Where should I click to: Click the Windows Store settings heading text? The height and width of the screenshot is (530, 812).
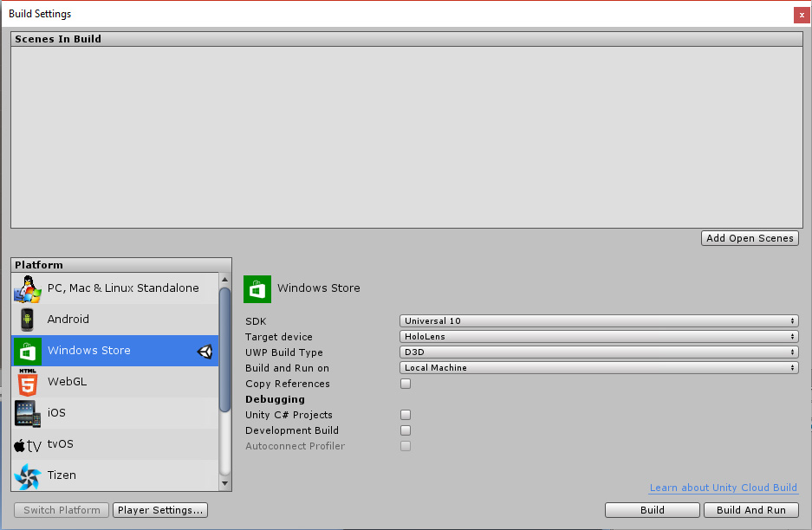(x=319, y=288)
